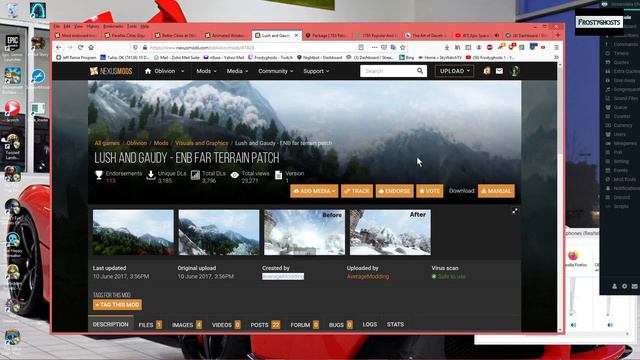Expand the Support navigation menu
This screenshot has width=640, height=360.
pyautogui.click(x=316, y=71)
